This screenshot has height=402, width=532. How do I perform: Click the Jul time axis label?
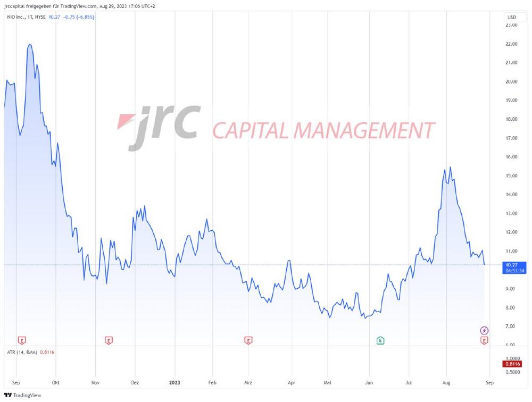pyautogui.click(x=409, y=383)
